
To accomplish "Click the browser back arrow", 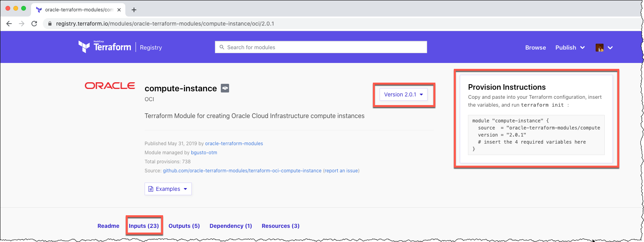I will [9, 24].
